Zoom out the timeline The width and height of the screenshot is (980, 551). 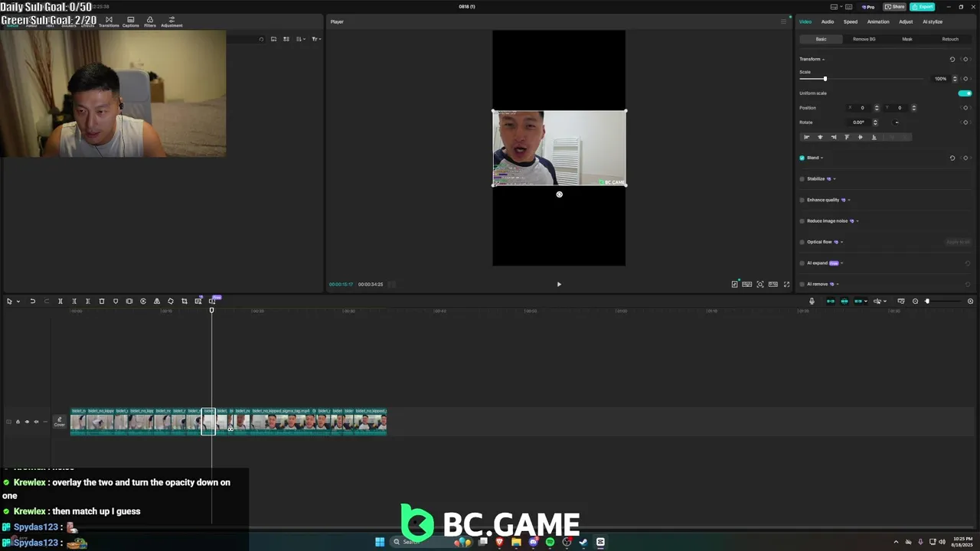point(915,302)
